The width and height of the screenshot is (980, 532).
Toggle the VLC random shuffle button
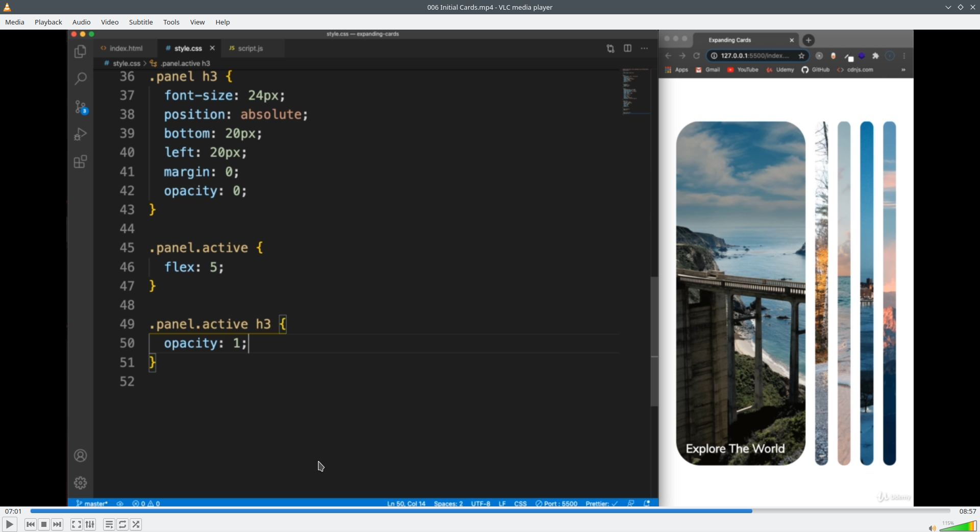(x=136, y=524)
